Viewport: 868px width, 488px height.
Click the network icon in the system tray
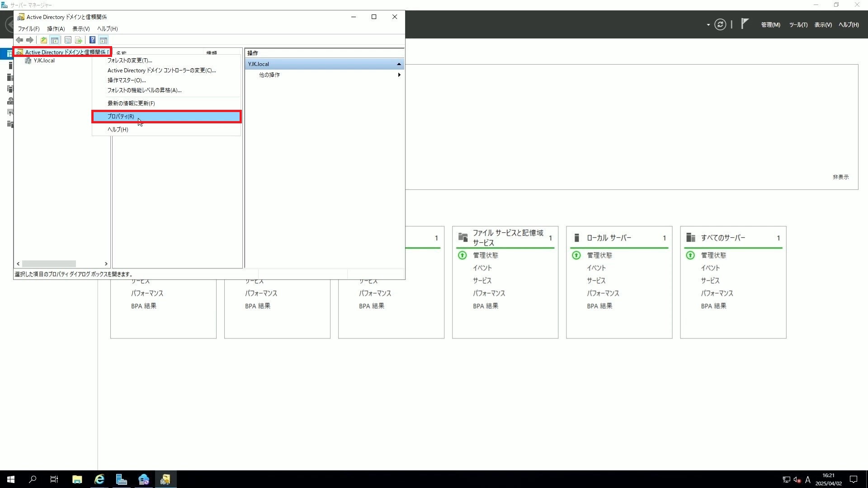(786, 479)
